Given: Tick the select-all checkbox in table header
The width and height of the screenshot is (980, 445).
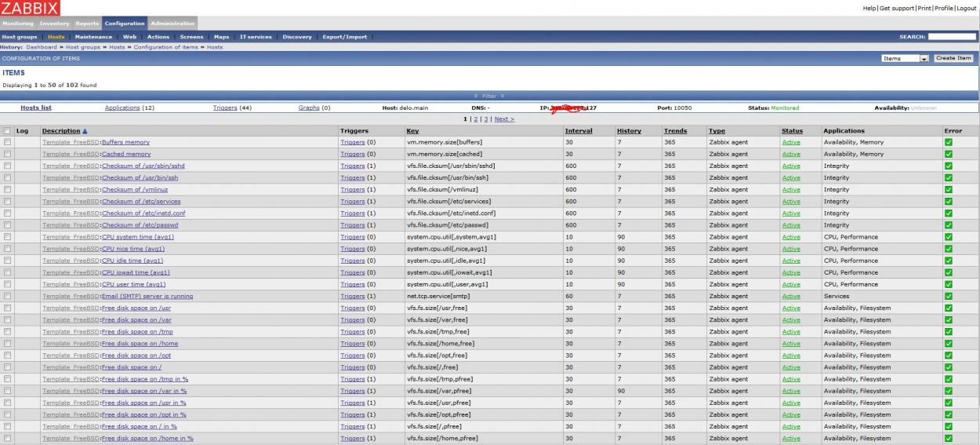Looking at the screenshot, I should (x=7, y=130).
